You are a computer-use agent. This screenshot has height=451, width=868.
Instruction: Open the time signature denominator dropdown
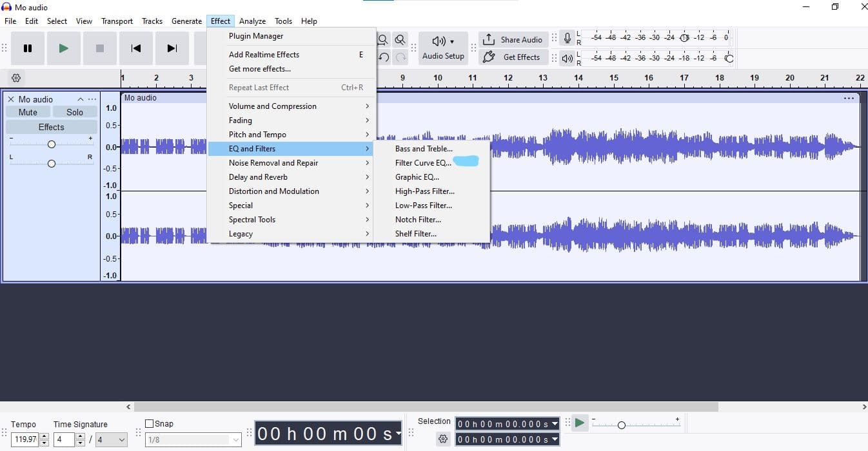click(112, 439)
